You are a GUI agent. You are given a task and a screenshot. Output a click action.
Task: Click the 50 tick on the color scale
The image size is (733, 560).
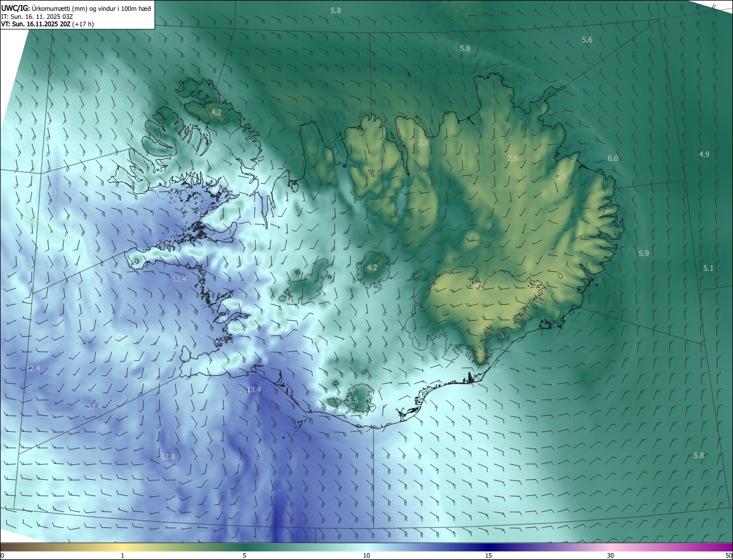point(728,555)
